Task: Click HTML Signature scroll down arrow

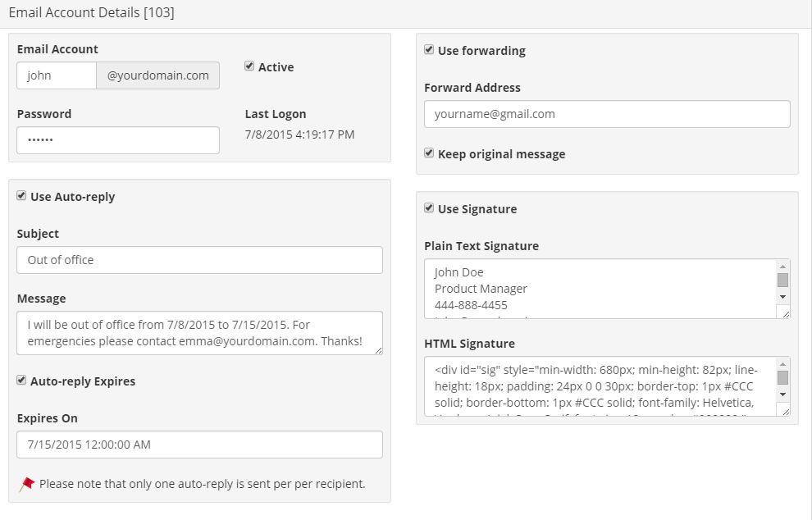Action: pos(782,394)
